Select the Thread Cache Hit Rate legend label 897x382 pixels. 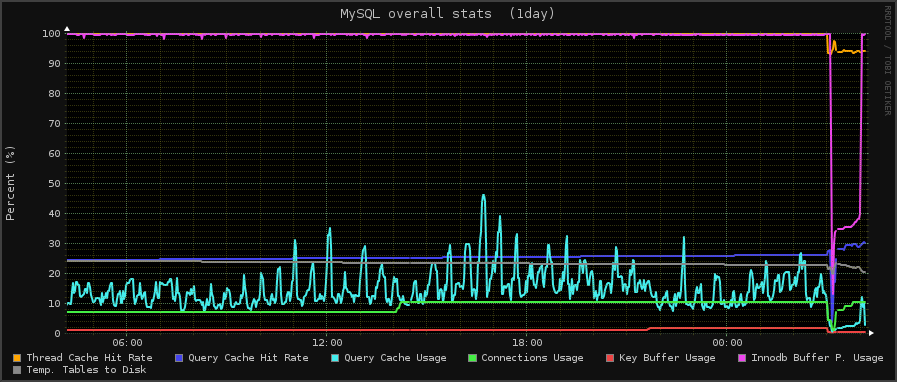click(89, 358)
